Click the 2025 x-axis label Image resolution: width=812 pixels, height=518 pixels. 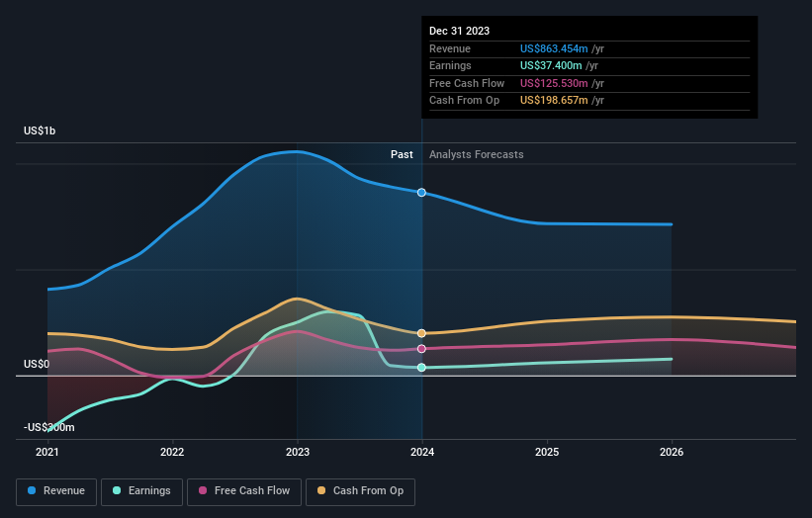click(547, 453)
